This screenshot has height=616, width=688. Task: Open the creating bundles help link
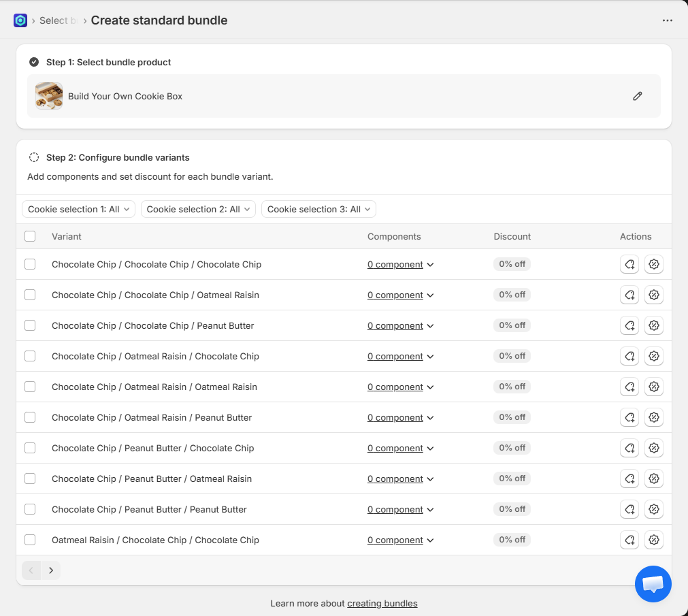pyautogui.click(x=382, y=603)
